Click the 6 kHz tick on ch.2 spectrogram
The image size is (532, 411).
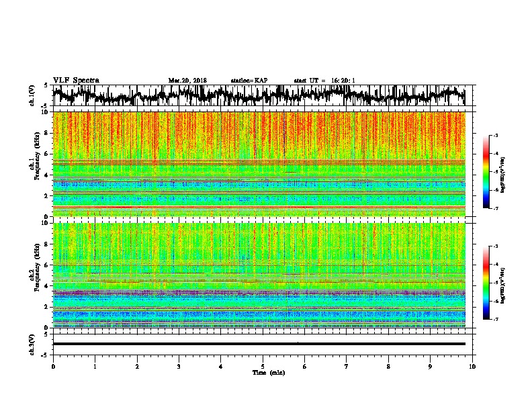[x=46, y=265]
